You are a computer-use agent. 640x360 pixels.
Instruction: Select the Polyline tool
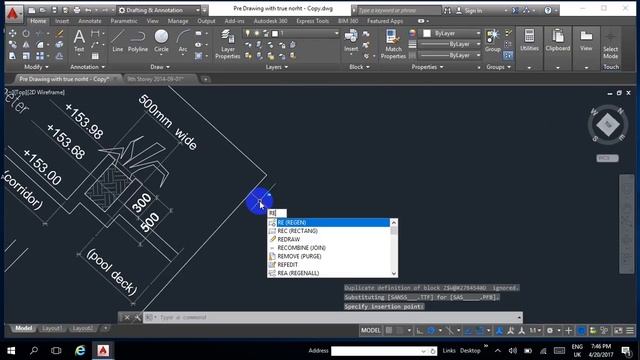[x=138, y=41]
